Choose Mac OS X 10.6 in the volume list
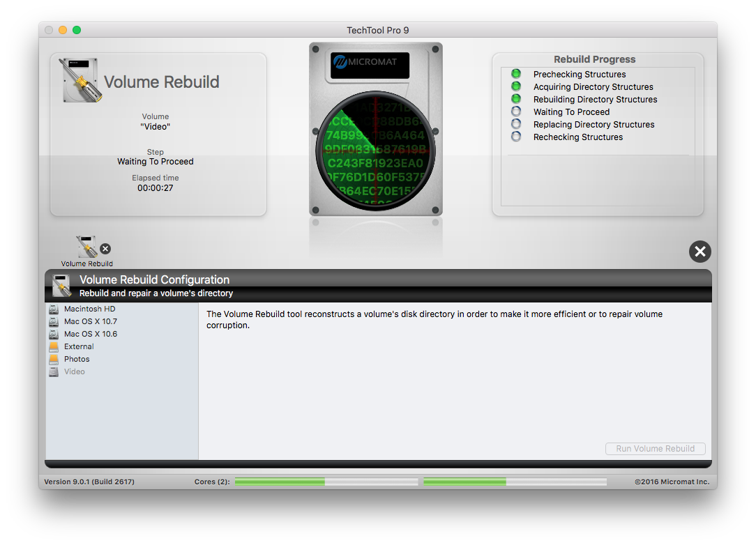The image size is (756, 545). (91, 334)
